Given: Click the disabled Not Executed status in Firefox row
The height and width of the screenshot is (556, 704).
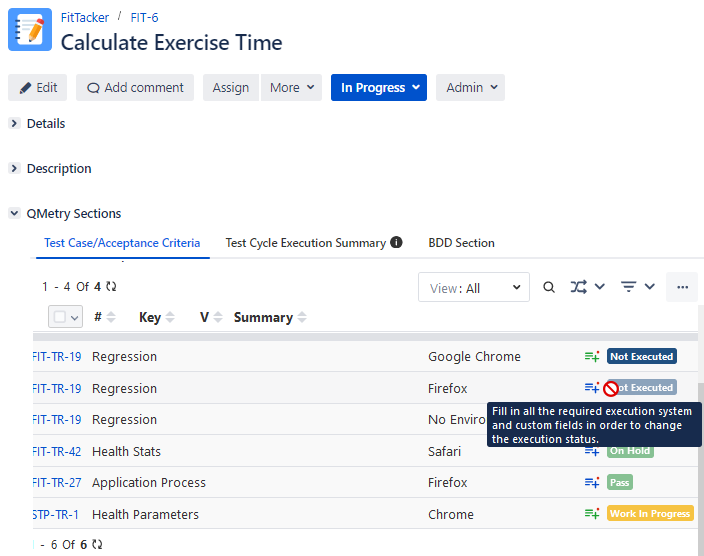Looking at the screenshot, I should point(642,387).
